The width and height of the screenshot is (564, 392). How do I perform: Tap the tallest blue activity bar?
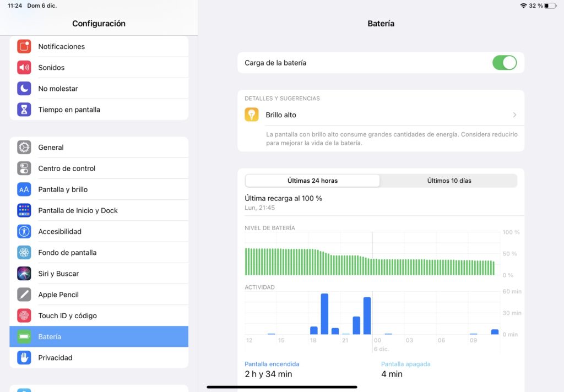click(x=324, y=314)
